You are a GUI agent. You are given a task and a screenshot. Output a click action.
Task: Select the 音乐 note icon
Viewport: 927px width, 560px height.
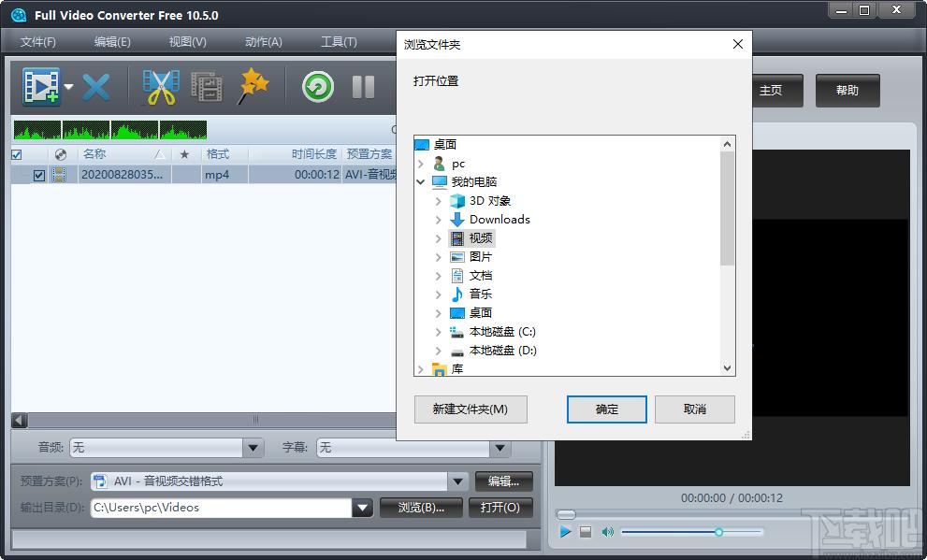[x=457, y=294]
